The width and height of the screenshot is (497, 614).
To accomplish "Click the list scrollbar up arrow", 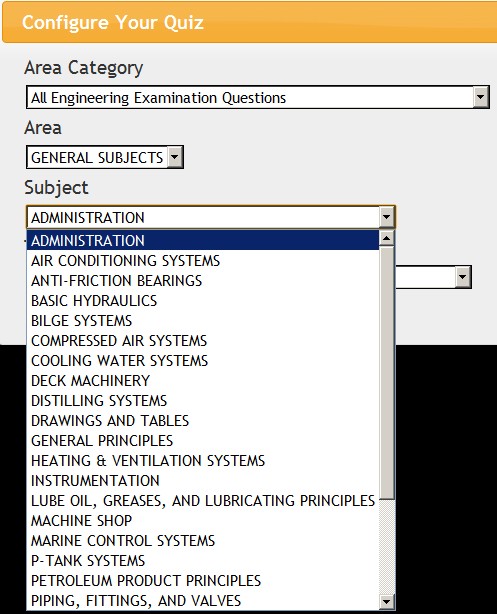I will pos(387,238).
